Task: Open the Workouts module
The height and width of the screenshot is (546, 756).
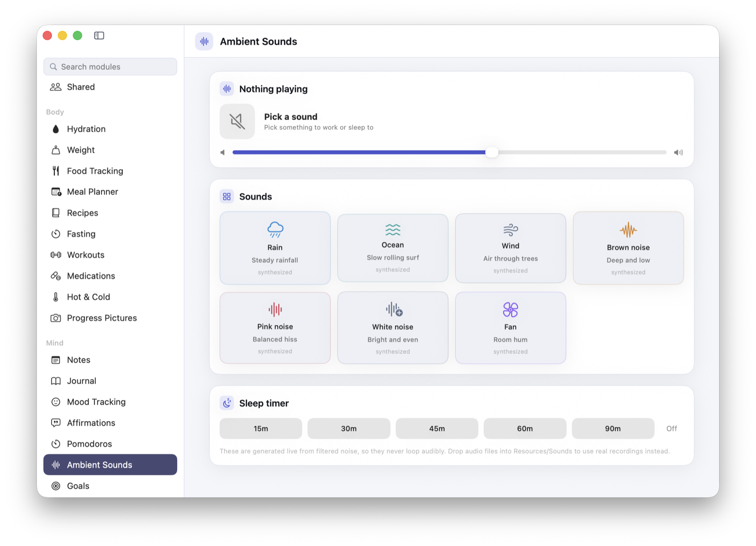Action: point(110,255)
